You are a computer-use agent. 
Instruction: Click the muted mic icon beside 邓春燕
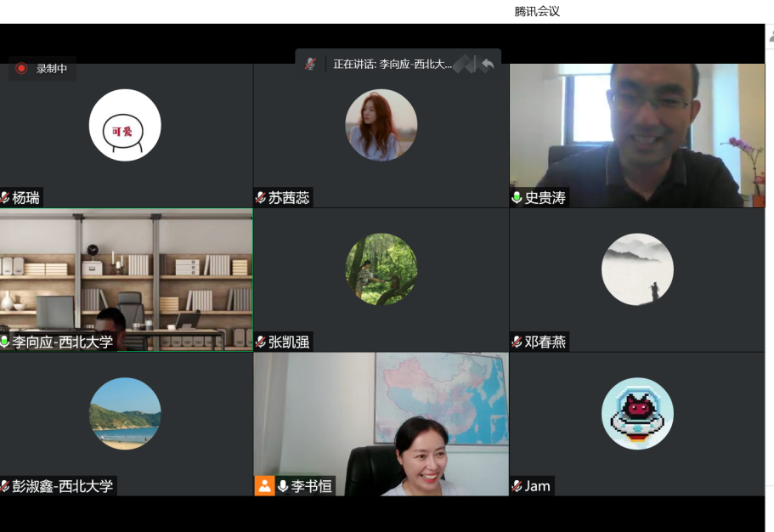click(517, 342)
